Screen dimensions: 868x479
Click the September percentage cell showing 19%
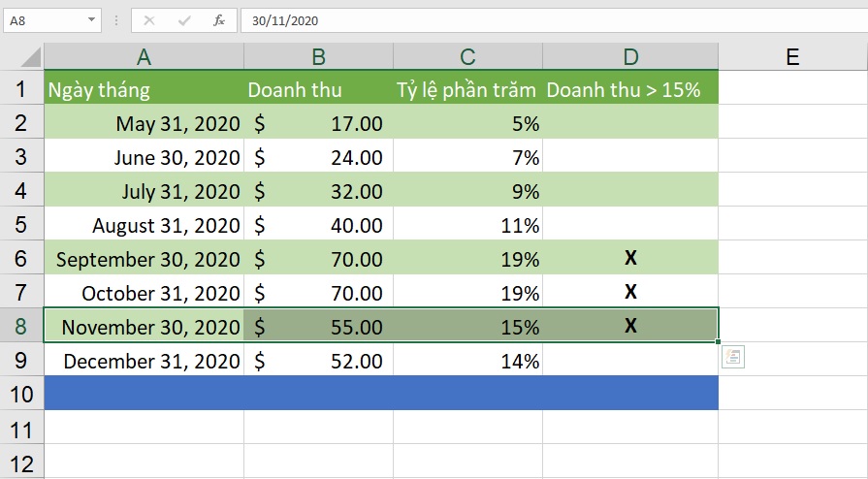[467, 258]
